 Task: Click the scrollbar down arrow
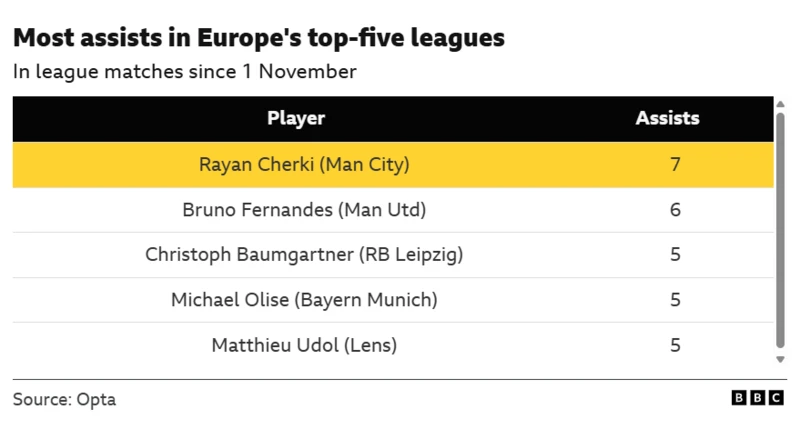click(780, 359)
